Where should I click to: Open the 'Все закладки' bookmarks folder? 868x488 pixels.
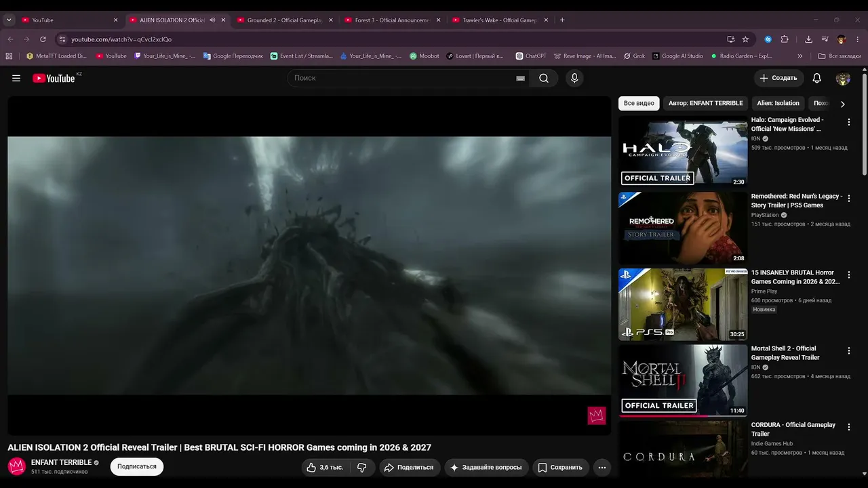click(x=840, y=56)
